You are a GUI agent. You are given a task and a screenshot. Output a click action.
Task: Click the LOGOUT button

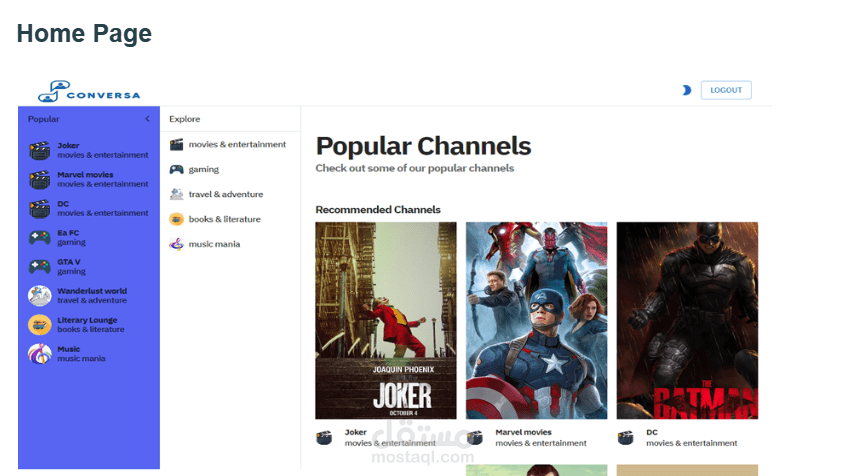[726, 90]
